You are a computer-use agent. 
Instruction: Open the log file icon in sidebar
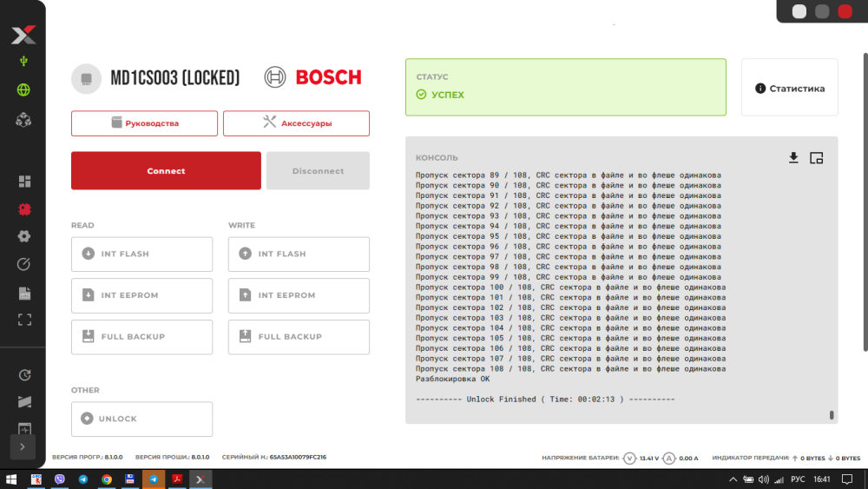pos(24,293)
